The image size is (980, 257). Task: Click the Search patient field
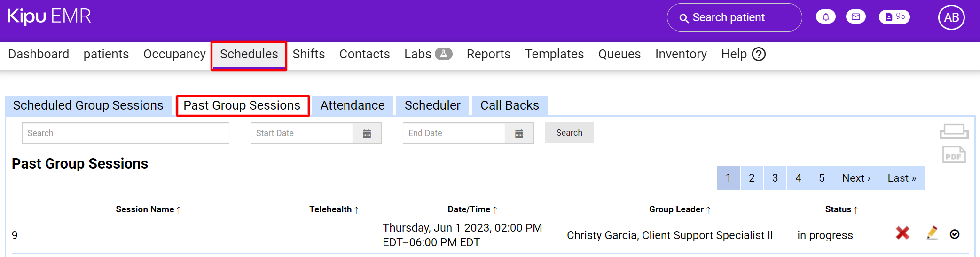click(734, 17)
